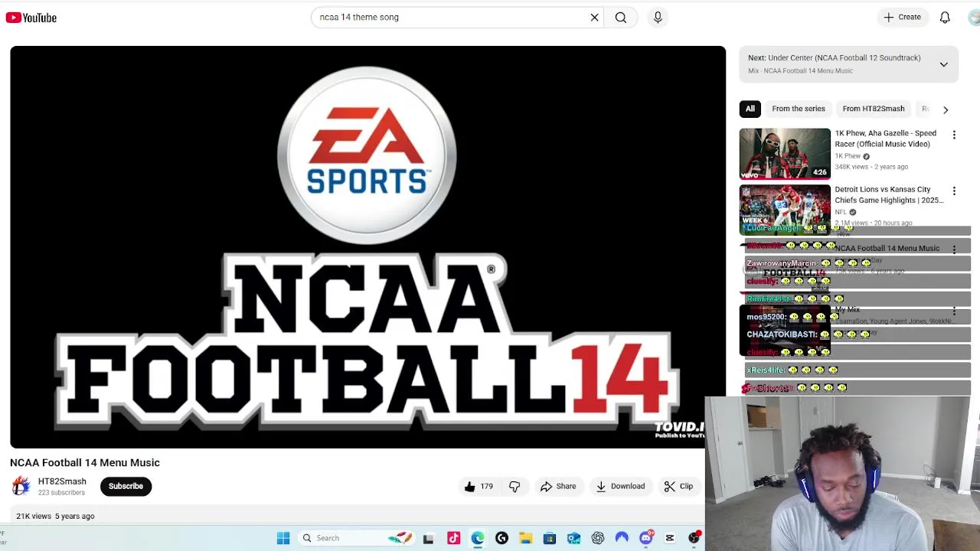Screen dimensions: 980x551
Task: Click the video player area
Action: tap(367, 246)
